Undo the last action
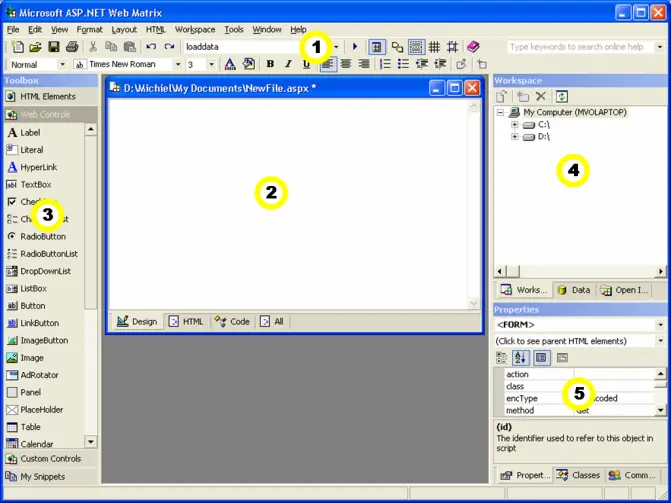Viewport: 671px width, 503px height. [151, 47]
